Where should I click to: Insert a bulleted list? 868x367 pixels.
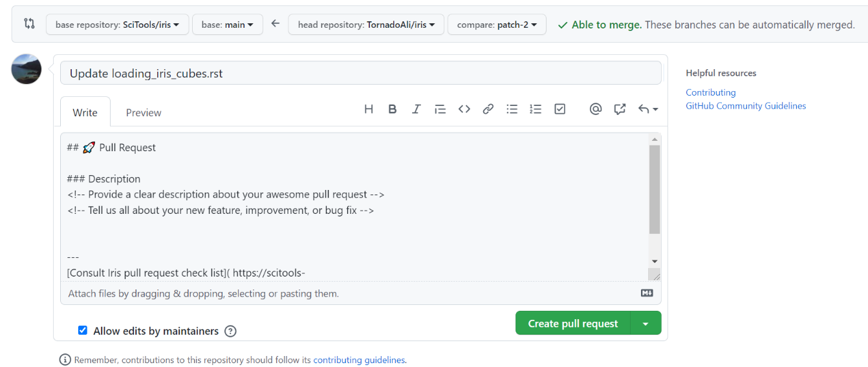[x=512, y=109]
